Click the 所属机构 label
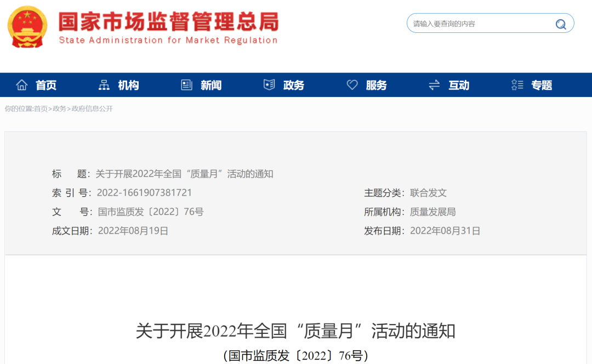This screenshot has height=364, width=592. tap(384, 212)
